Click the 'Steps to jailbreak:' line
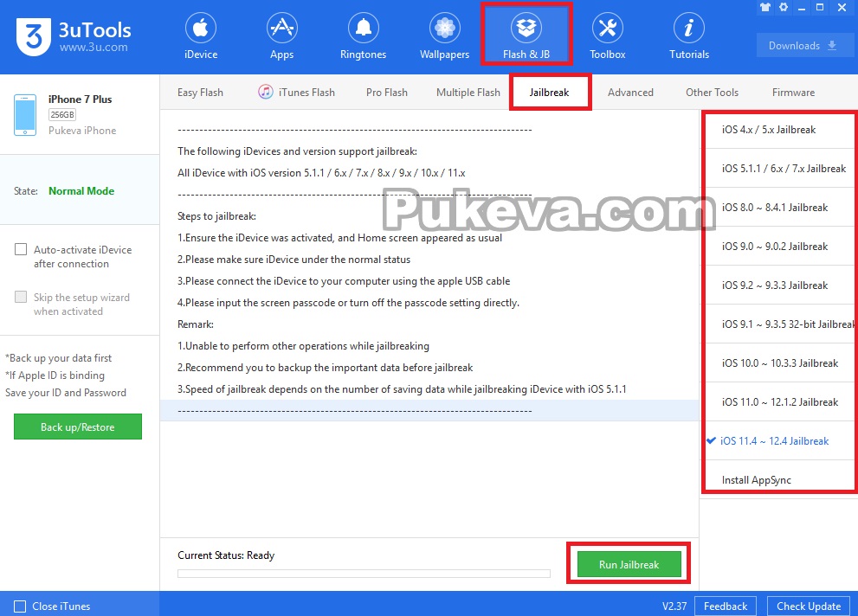Image resolution: width=858 pixels, height=616 pixels. [216, 216]
